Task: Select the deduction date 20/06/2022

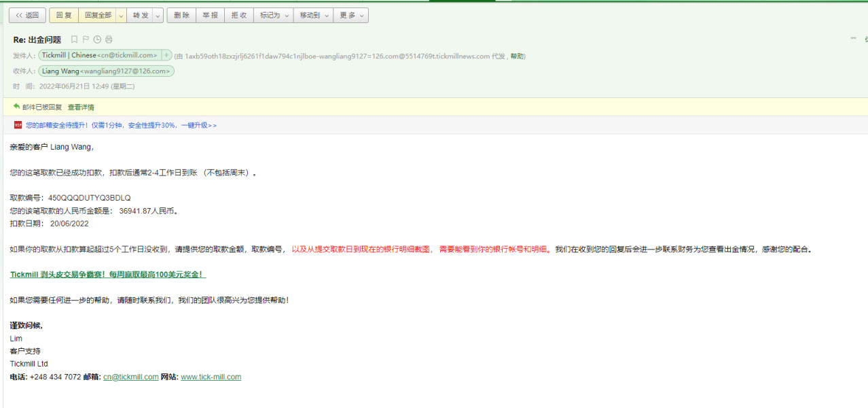Action: pos(69,224)
